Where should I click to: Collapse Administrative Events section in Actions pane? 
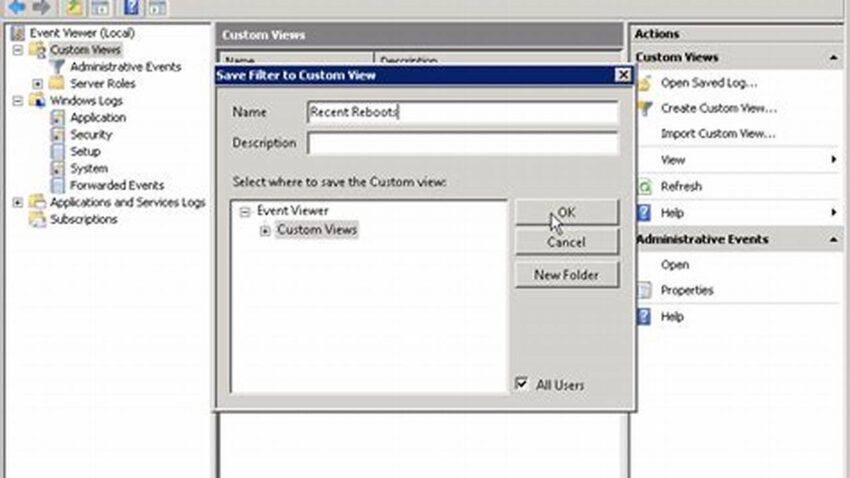click(x=834, y=240)
